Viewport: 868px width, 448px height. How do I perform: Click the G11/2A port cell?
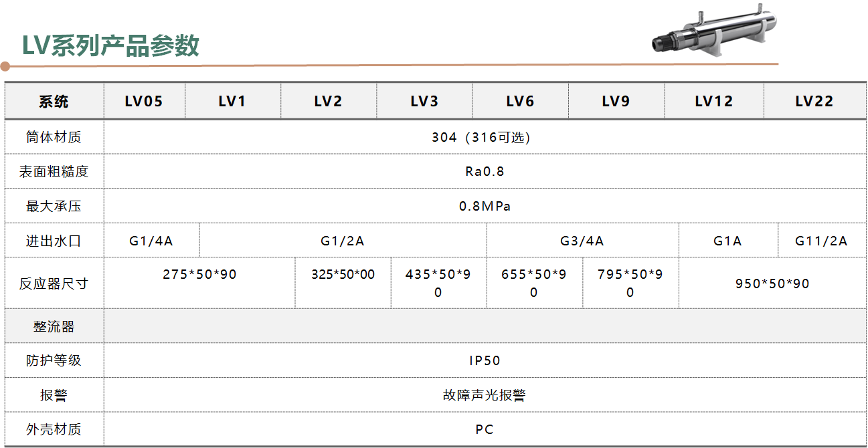tap(821, 241)
